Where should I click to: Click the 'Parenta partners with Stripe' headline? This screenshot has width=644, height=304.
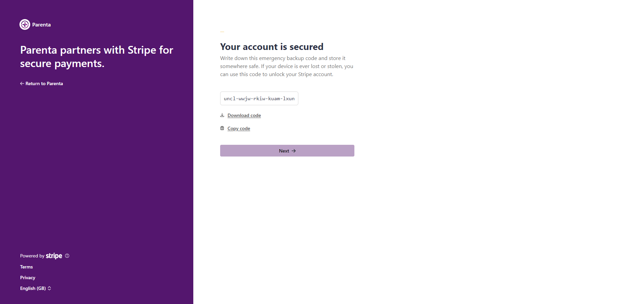coord(97,57)
